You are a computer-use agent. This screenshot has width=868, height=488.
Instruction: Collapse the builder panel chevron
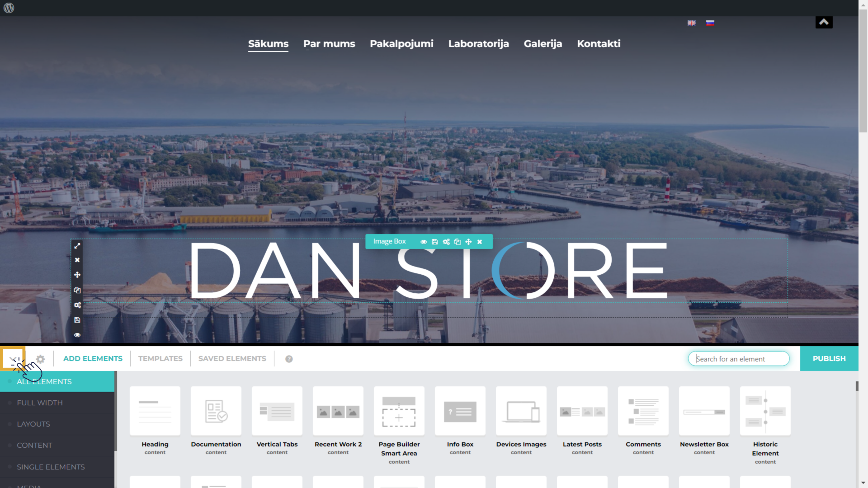point(13,359)
